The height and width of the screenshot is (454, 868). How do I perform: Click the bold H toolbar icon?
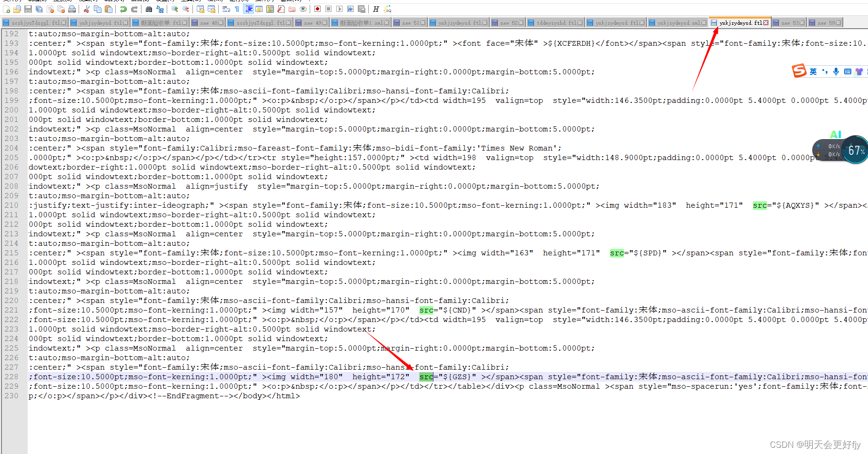[x=376, y=9]
